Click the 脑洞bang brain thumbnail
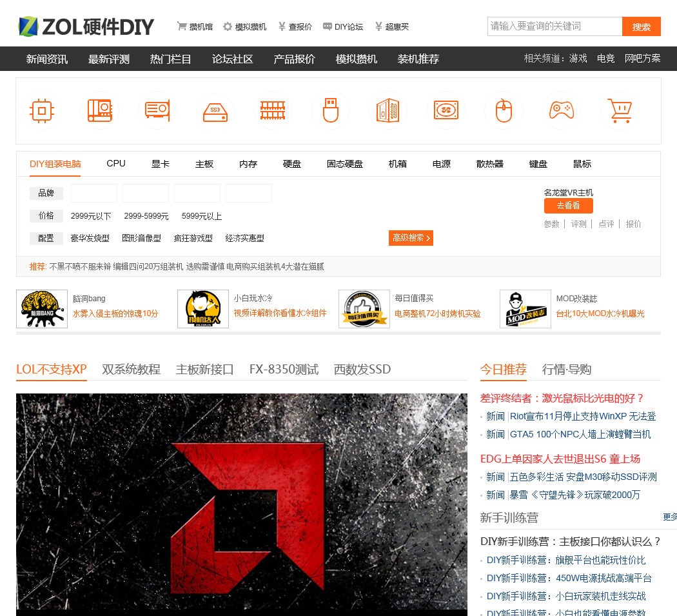 [x=42, y=309]
